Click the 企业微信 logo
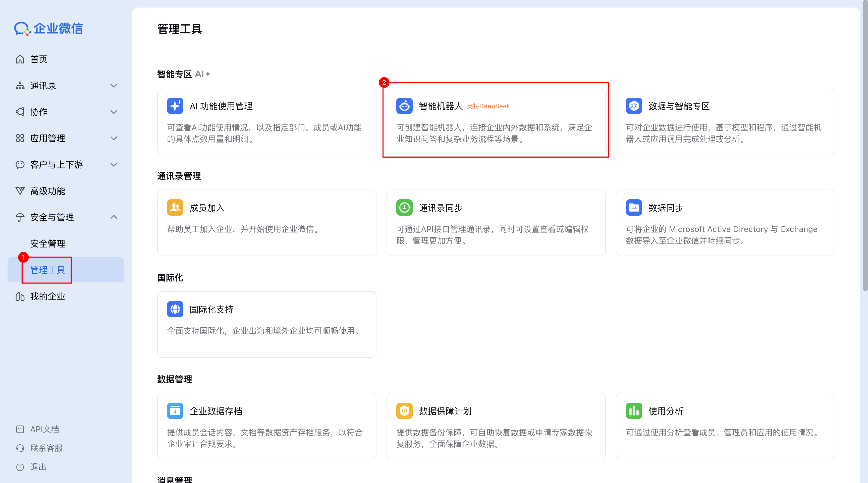The image size is (868, 483). [48, 28]
